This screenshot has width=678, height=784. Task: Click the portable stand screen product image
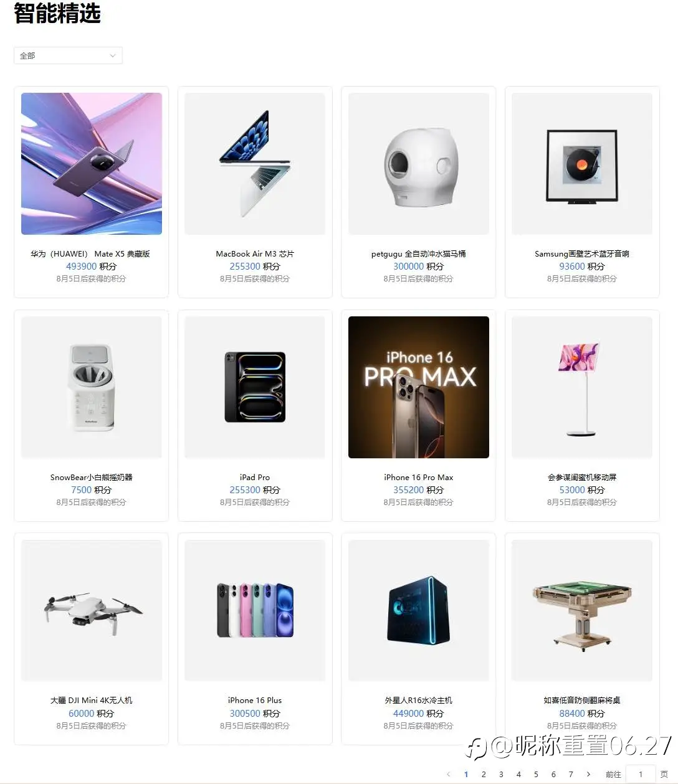tap(582, 387)
